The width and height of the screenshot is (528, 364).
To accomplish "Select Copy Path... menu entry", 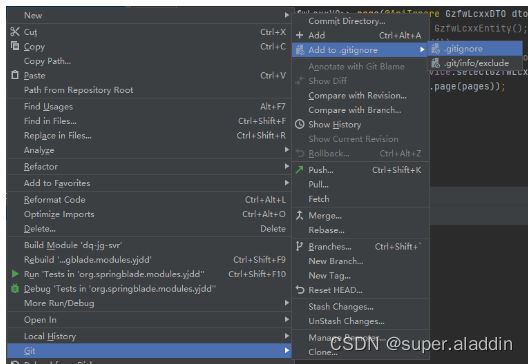I will [x=47, y=61].
